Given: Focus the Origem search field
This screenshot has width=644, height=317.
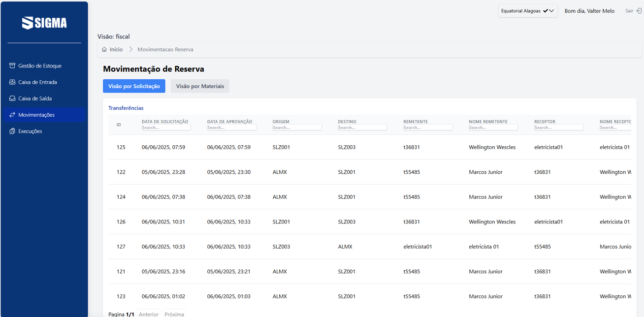Looking at the screenshot, I should coord(297,127).
